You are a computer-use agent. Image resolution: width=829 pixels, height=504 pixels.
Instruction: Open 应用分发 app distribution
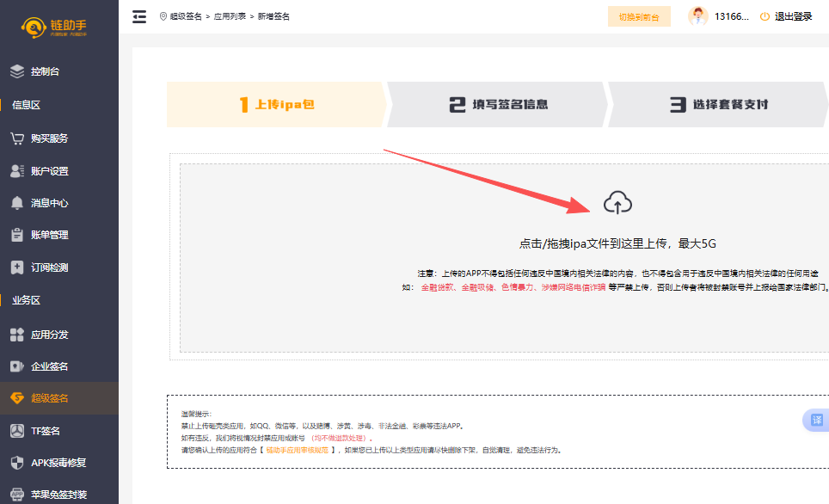tap(49, 334)
